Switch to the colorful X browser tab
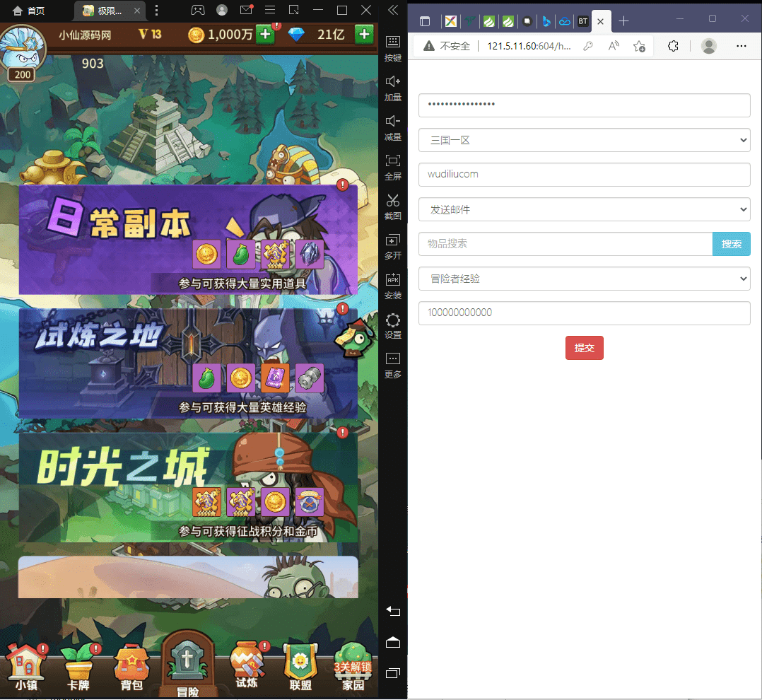The height and width of the screenshot is (700, 762). 450,21
